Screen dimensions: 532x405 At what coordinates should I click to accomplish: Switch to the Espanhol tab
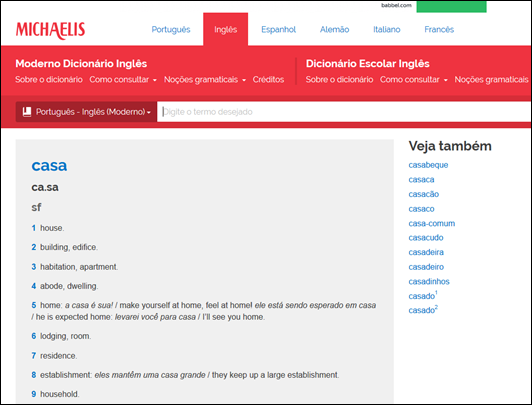pos(279,30)
